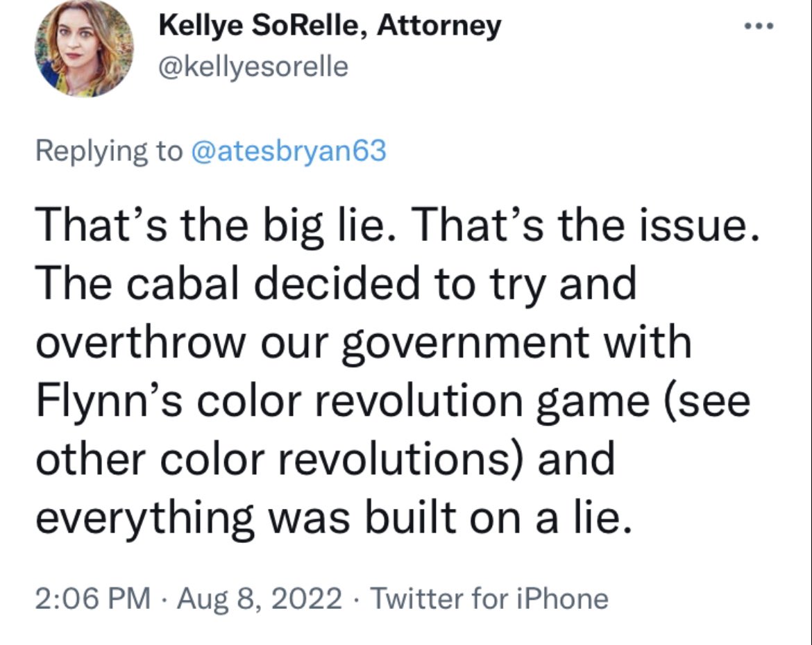Click the "Replying to" label text

(x=108, y=151)
